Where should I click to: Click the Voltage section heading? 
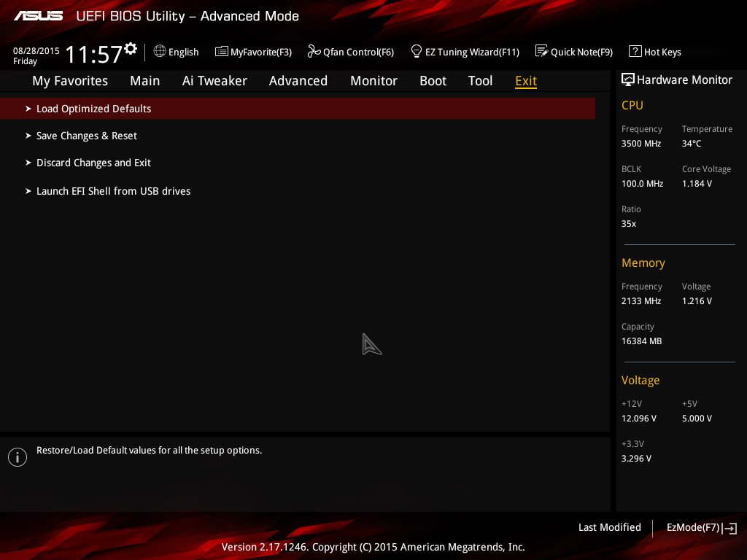[x=640, y=380]
